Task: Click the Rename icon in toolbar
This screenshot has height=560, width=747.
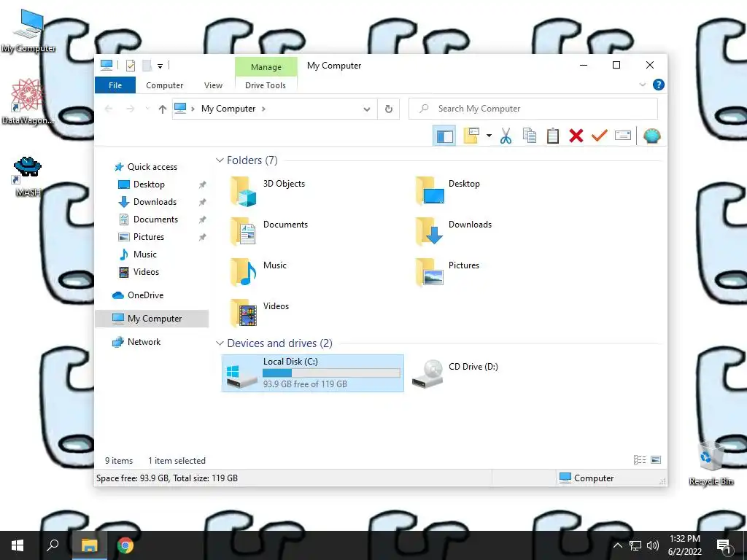Action: (x=623, y=136)
